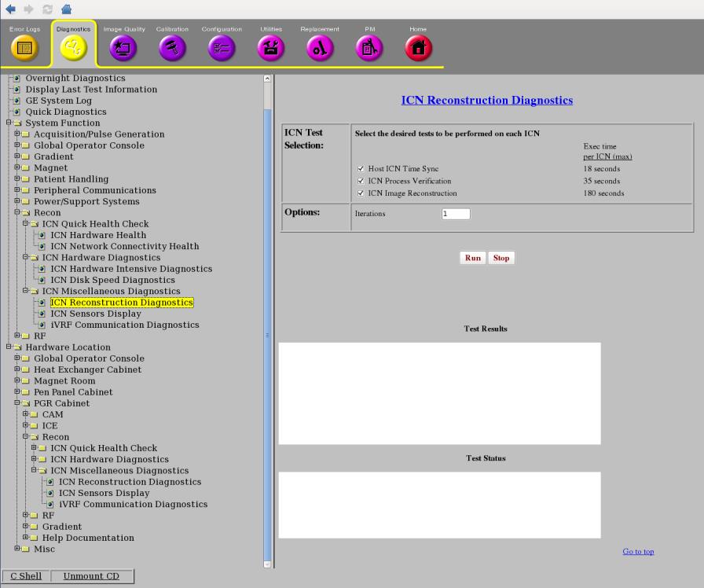The height and width of the screenshot is (588, 704).
Task: Click the Utilities icon
Action: [270, 49]
